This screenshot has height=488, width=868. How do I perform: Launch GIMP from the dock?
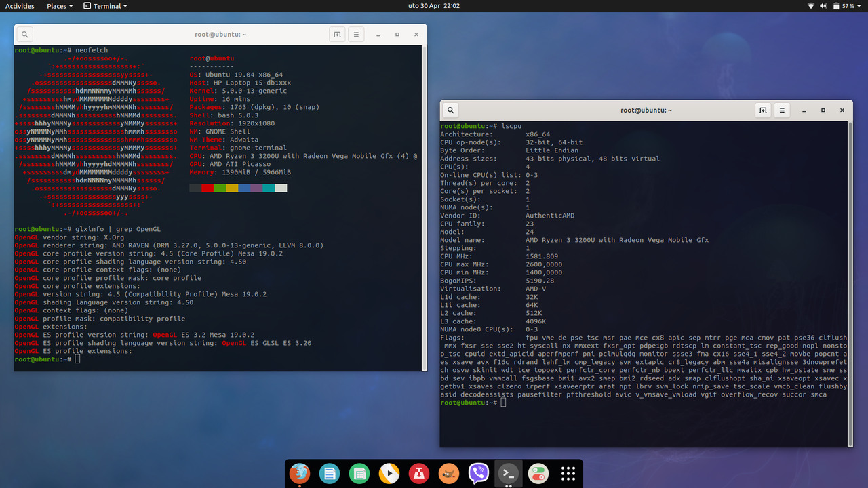pos(448,474)
